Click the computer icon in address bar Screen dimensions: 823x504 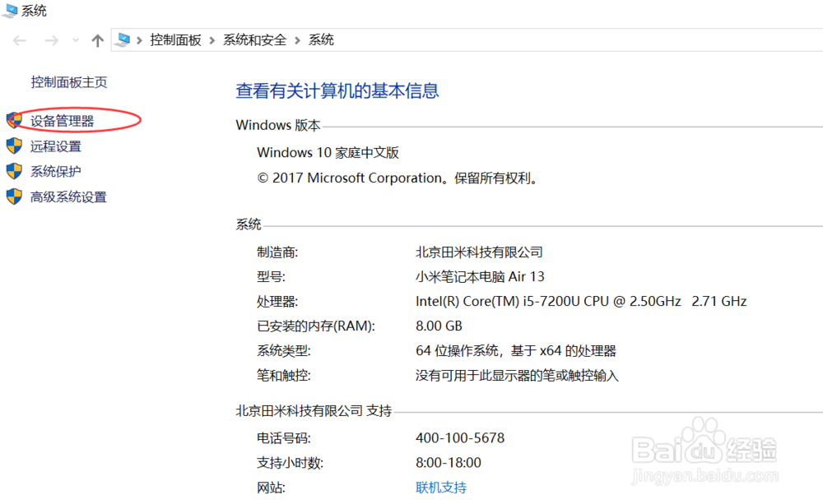[x=123, y=39]
